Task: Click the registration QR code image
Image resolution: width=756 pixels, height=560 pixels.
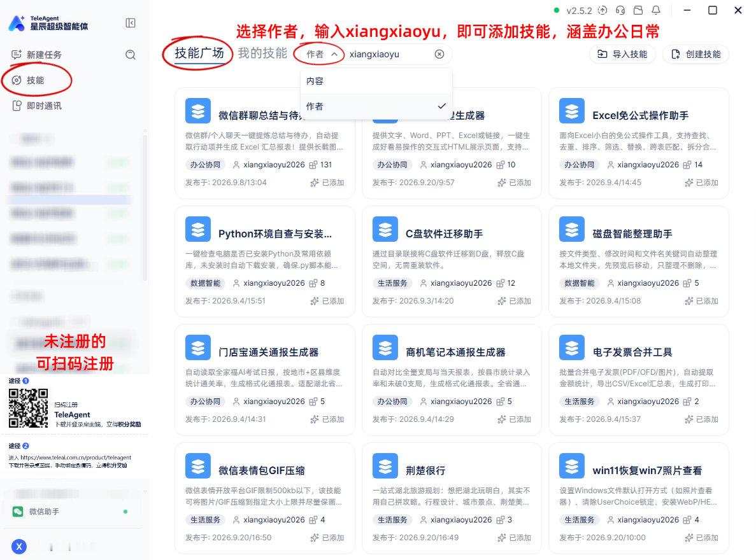Action: point(28,409)
